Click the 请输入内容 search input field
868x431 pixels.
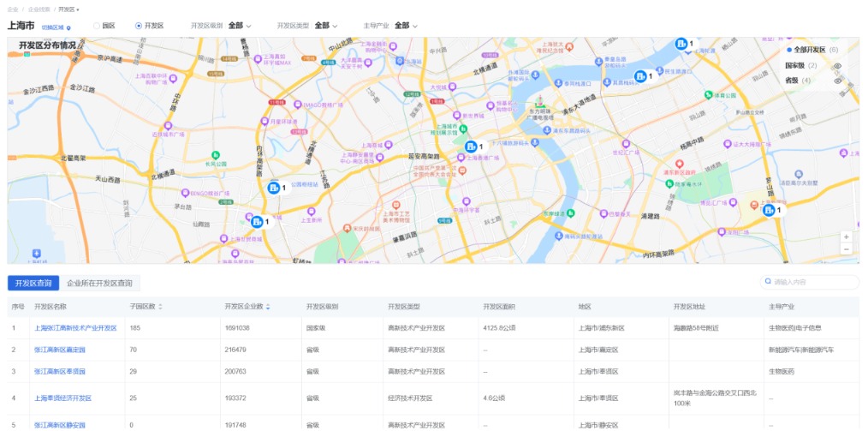[813, 282]
